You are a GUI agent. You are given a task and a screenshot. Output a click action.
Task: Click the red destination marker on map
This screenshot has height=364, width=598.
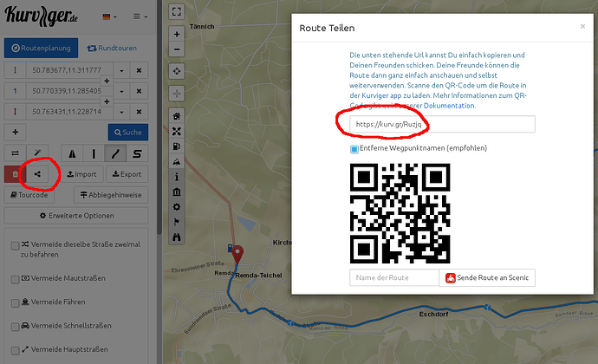(237, 254)
